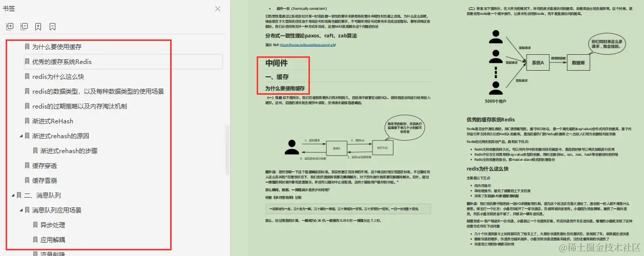The width and height of the screenshot is (644, 256).
Task: Click bookmark icon beside 异步处理
Action: pyautogui.click(x=35, y=225)
